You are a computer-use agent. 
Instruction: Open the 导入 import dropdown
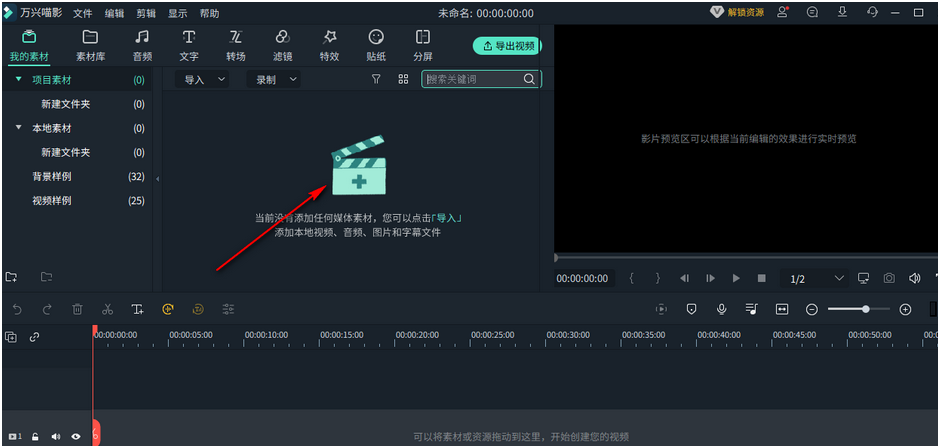tap(202, 80)
